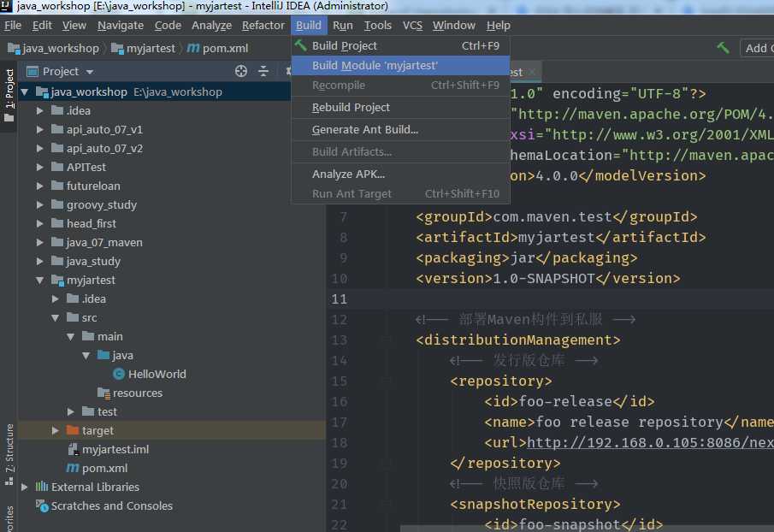The width and height of the screenshot is (774, 532).
Task: Open the File menu
Action: (x=12, y=25)
